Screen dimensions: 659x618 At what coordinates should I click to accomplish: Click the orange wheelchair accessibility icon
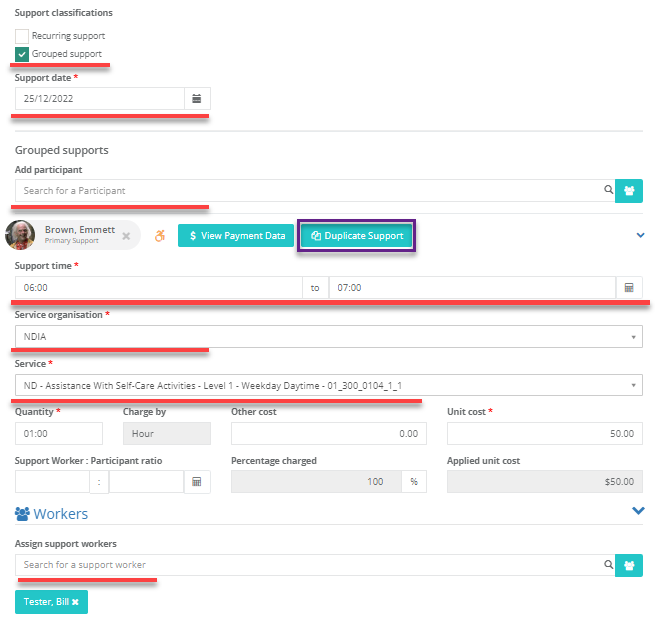(160, 235)
